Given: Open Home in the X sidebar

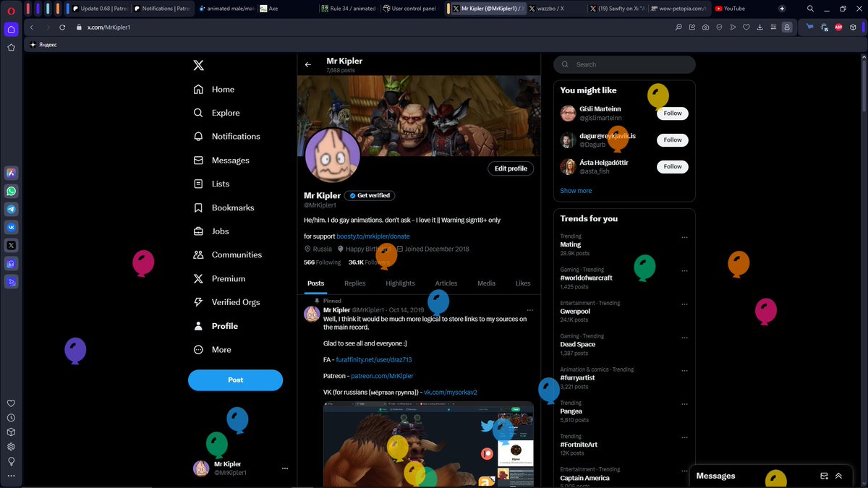Looking at the screenshot, I should [214, 90].
